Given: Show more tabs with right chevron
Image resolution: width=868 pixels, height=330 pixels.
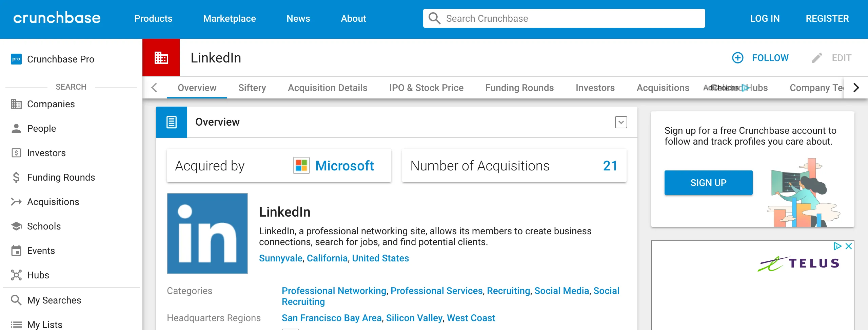Looking at the screenshot, I should click(x=856, y=88).
